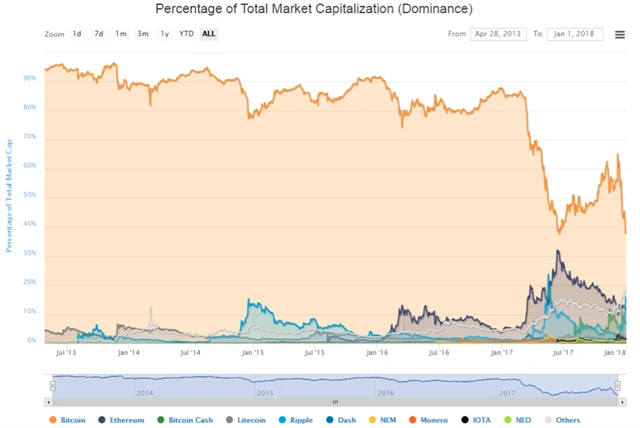Click the To date input field
640x428 pixels.
(x=575, y=34)
